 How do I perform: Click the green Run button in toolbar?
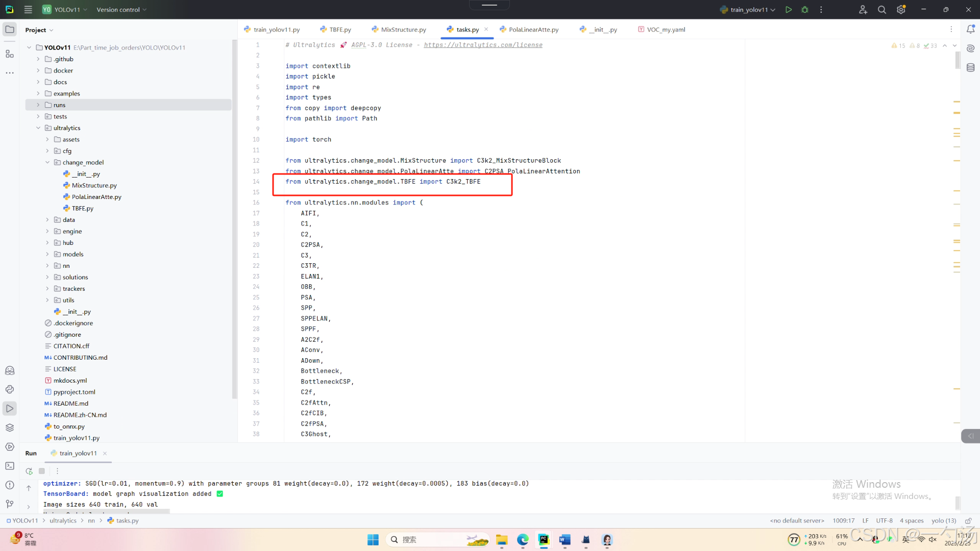pyautogui.click(x=789, y=10)
